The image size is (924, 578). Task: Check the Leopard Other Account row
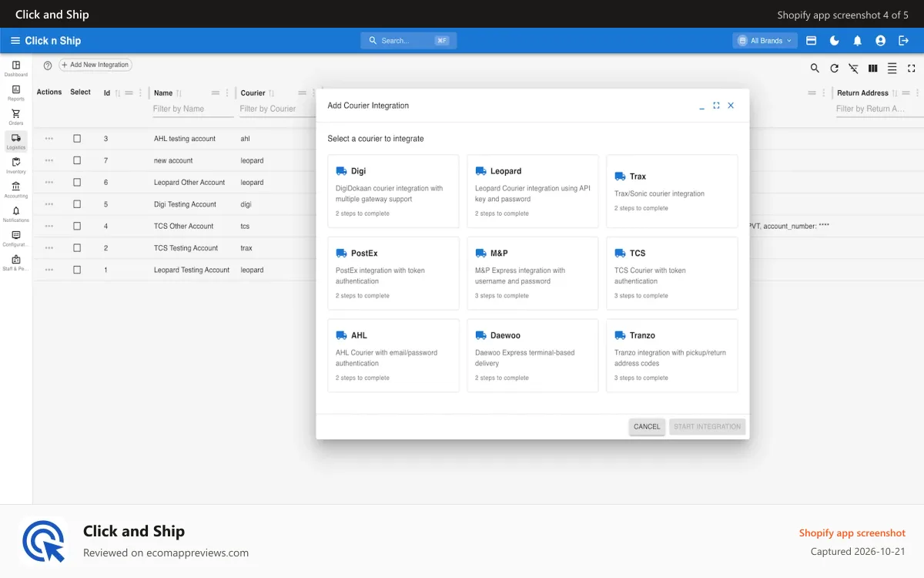click(77, 183)
